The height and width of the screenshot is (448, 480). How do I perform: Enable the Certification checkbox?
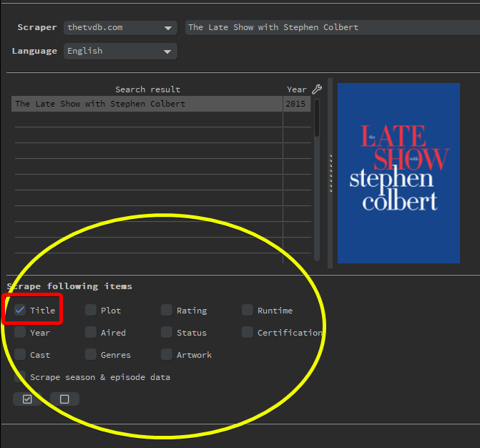point(248,332)
